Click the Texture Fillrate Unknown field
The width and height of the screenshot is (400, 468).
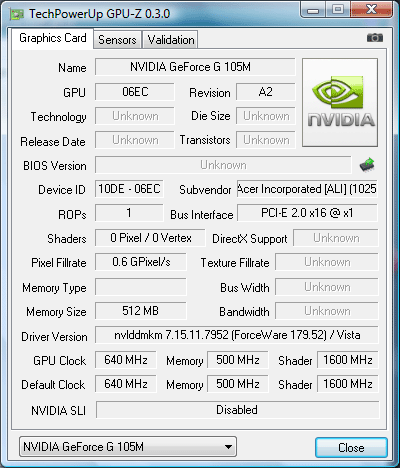[x=327, y=262]
